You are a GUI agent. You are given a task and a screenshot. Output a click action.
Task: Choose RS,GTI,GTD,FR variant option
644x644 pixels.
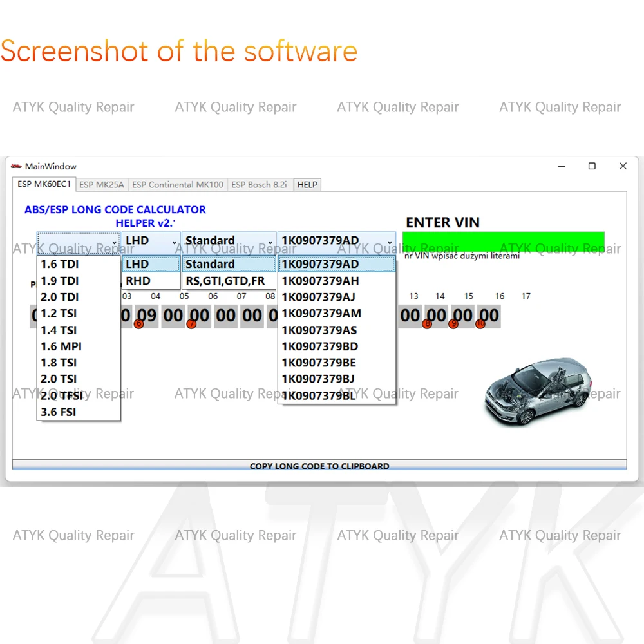[x=229, y=281]
